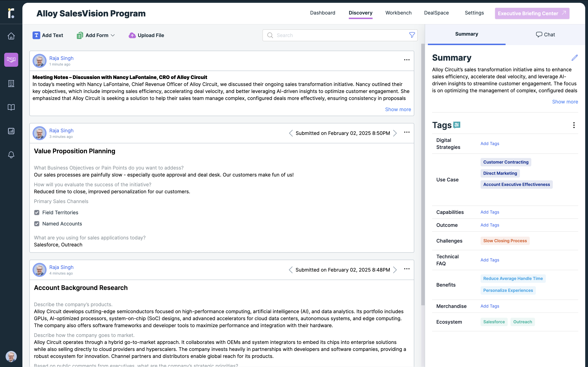The image size is (588, 367).
Task: Switch to the Workbench tab
Action: point(398,13)
